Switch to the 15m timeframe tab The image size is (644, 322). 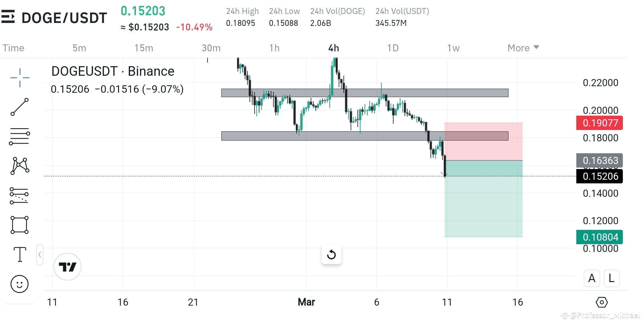[144, 48]
